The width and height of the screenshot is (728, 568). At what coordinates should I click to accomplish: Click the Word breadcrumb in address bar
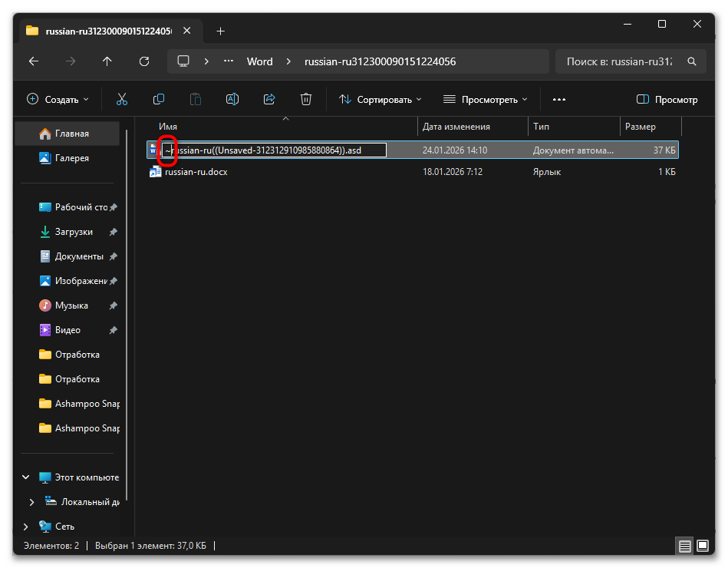coord(259,61)
